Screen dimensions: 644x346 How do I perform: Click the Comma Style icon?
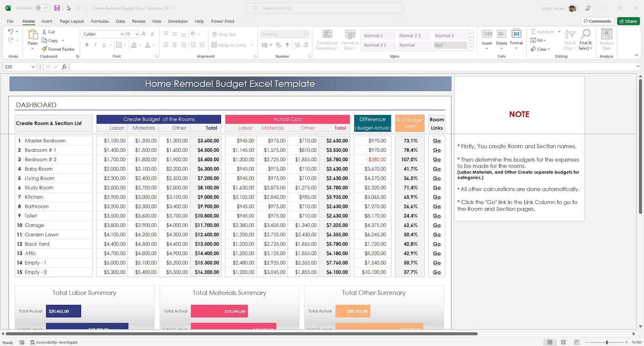pos(287,45)
